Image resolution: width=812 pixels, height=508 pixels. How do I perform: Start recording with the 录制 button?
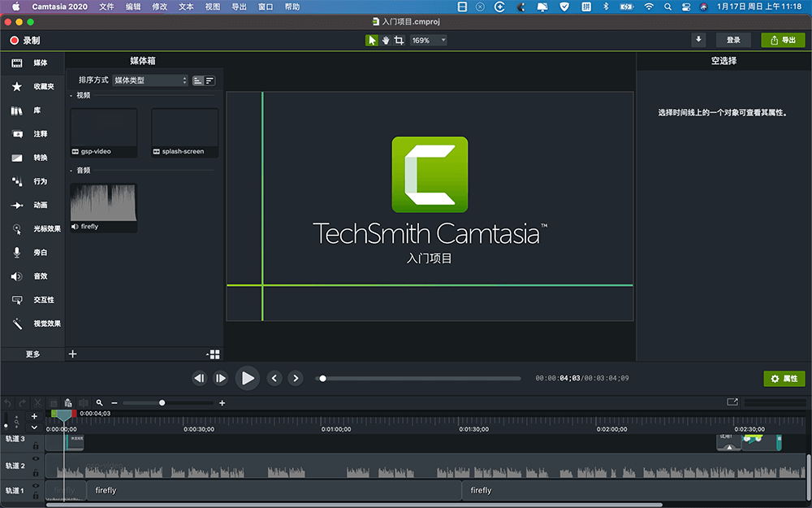coord(25,41)
